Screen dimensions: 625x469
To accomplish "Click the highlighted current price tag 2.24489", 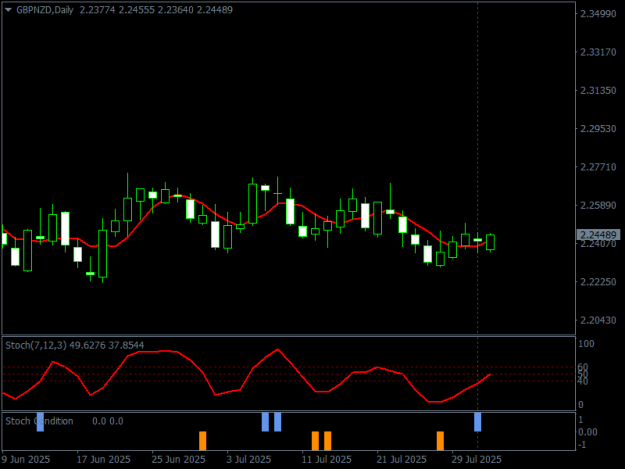I will point(598,235).
